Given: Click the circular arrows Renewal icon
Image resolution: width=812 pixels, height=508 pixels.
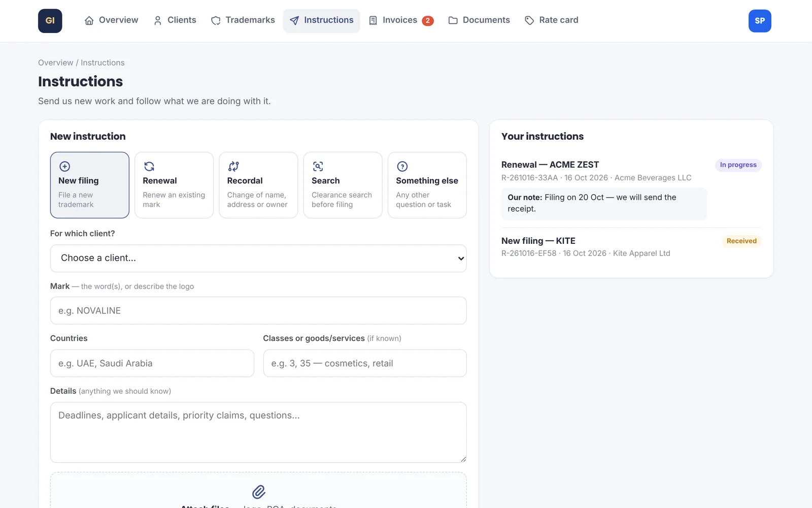Looking at the screenshot, I should [149, 167].
